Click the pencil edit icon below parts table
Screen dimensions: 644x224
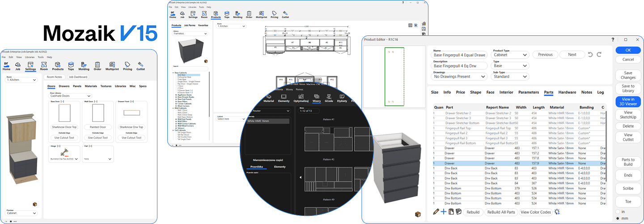tap(436, 211)
